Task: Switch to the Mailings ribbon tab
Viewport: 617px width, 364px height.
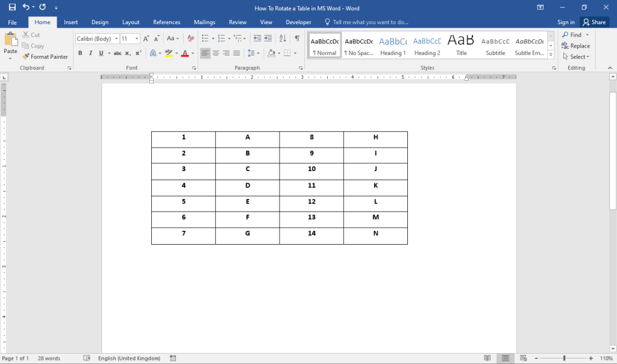Action: pyautogui.click(x=204, y=22)
